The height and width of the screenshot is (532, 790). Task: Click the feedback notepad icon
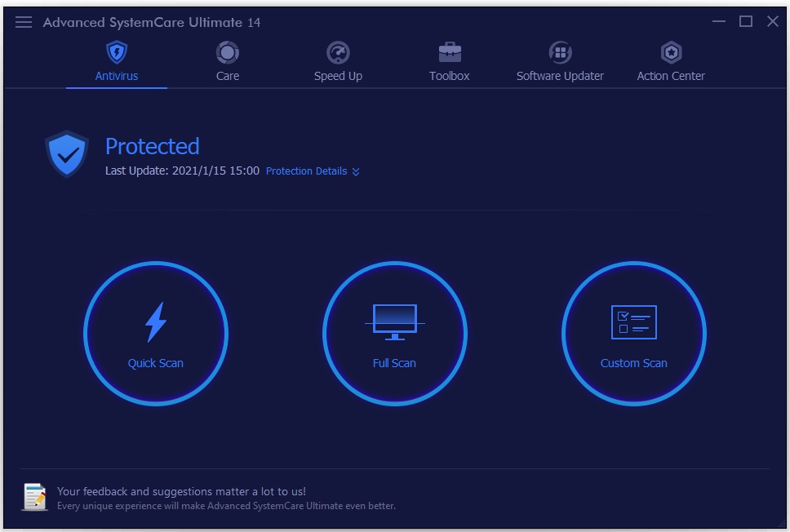35,497
